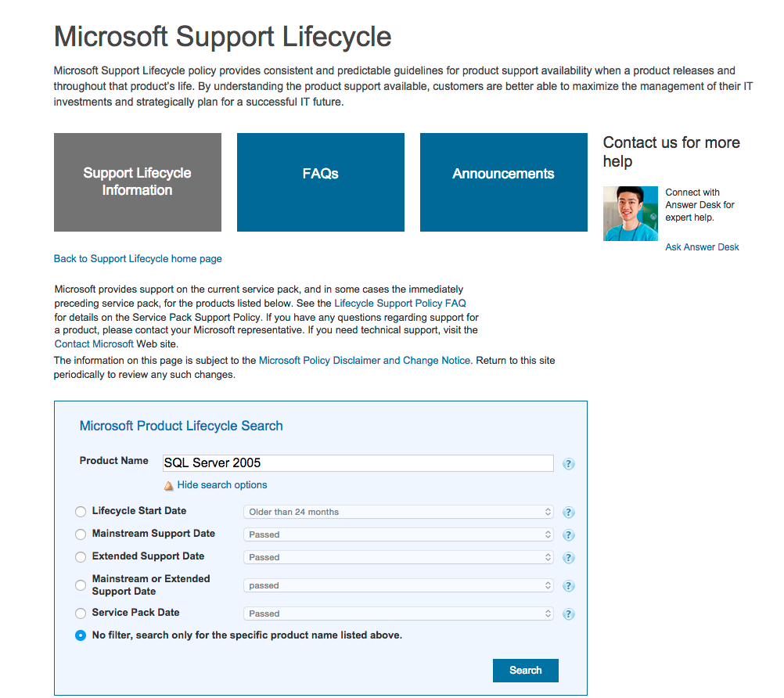Select Lifecycle Start Date radio button

click(81, 512)
